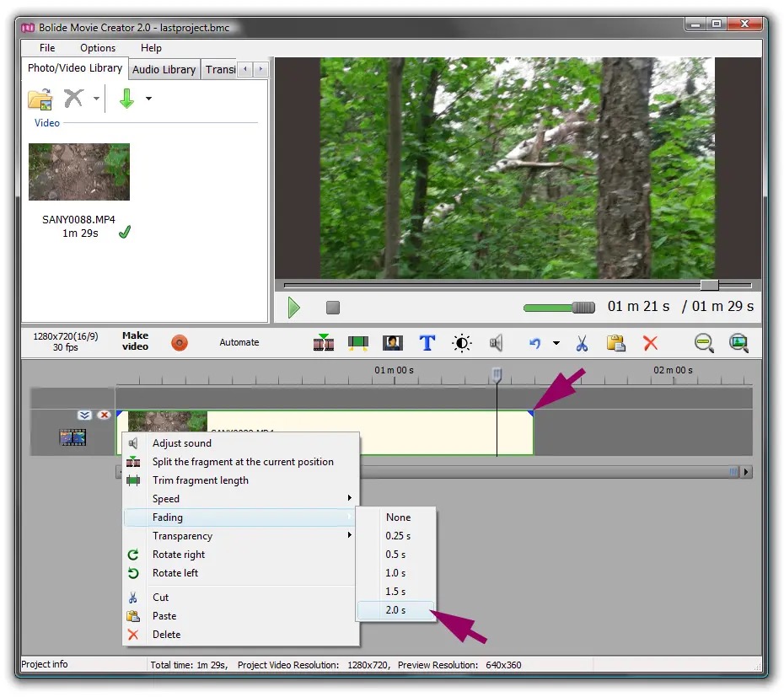Screen dimensions: 784x697
Task: Click the red X delete toolbar icon
Action: [x=650, y=343]
